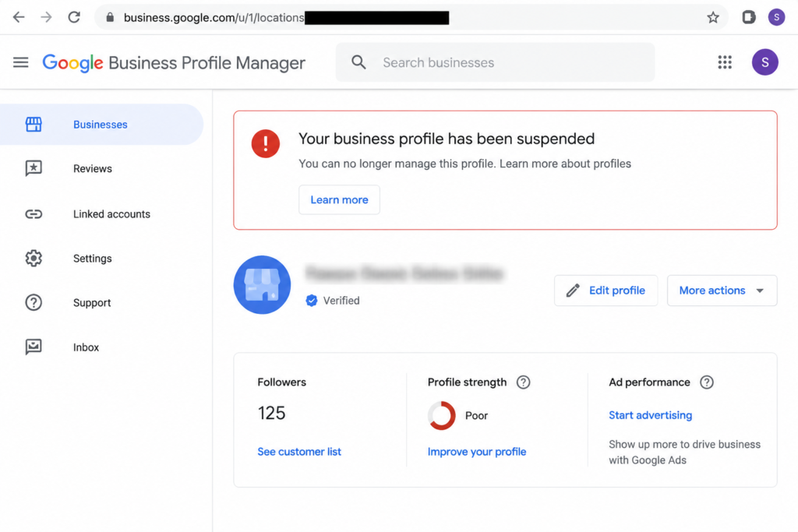The width and height of the screenshot is (798, 532).
Task: Click the Ad performance label
Action: click(x=649, y=382)
